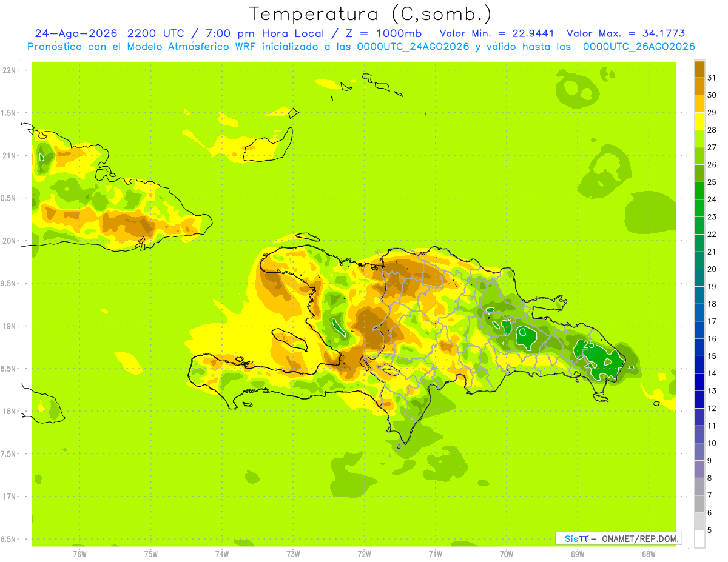Click the 25 contour label on map
This screenshot has height=562, width=728.
click(x=588, y=344)
